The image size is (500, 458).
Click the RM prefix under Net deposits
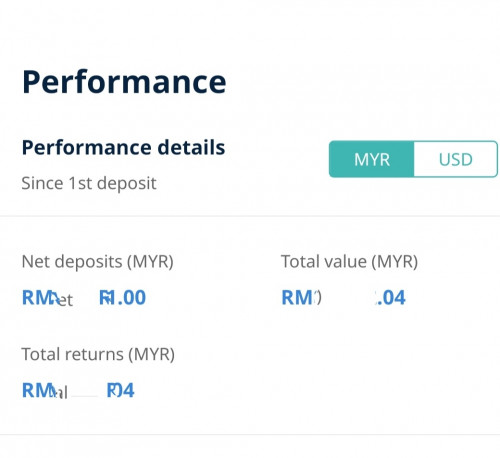coord(35,297)
